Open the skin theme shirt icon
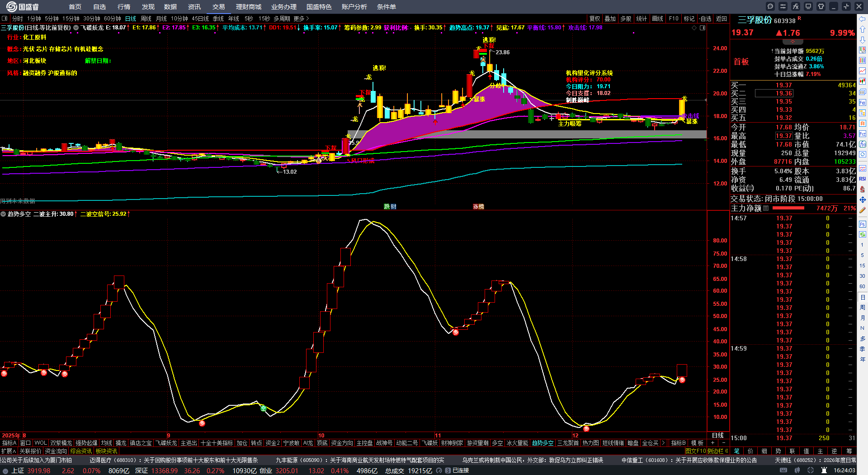Image resolution: width=868 pixels, height=475 pixels. click(821, 6)
